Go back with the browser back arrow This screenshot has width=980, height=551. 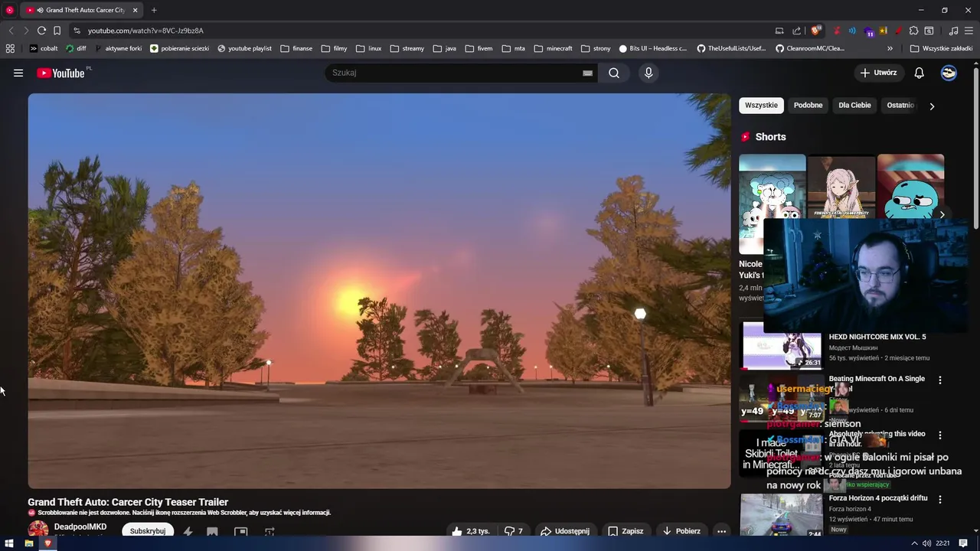click(11, 31)
